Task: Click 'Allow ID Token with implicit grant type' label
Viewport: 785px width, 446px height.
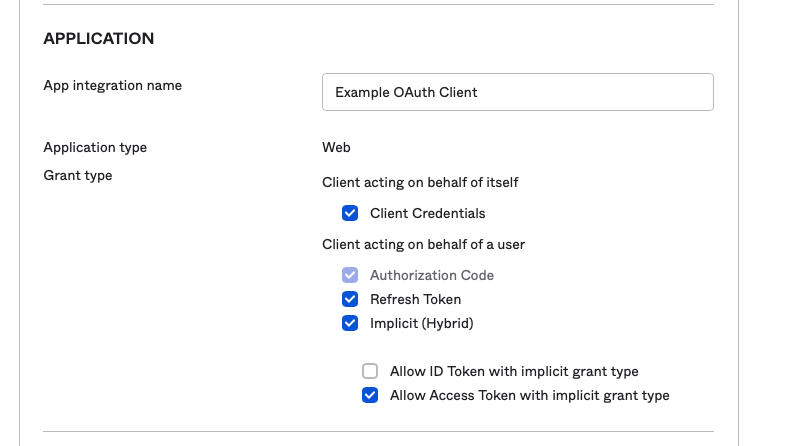Action: (x=514, y=371)
